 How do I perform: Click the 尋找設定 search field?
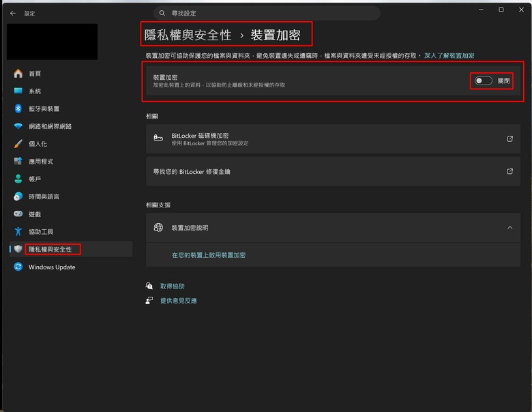pyautogui.click(x=267, y=13)
